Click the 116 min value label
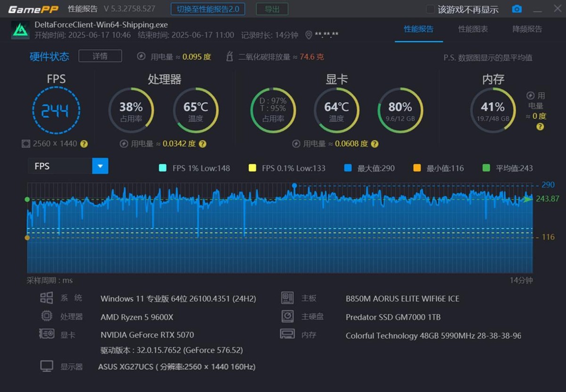The width and height of the screenshot is (566, 392). [548, 237]
